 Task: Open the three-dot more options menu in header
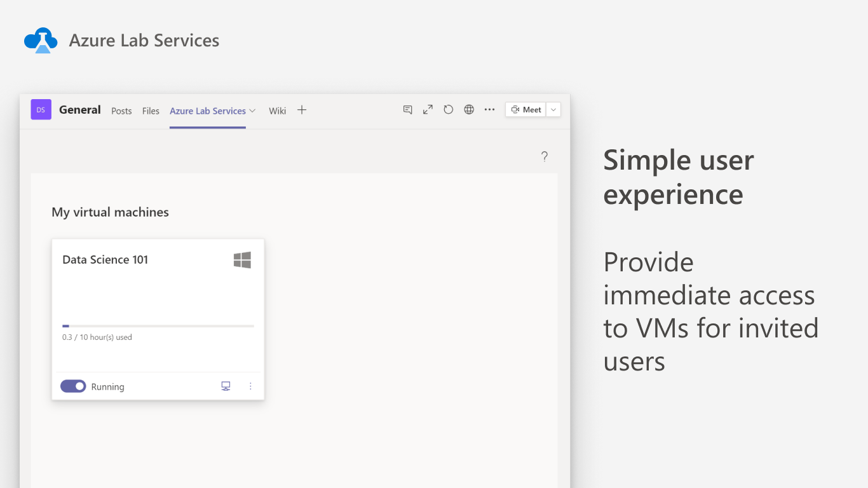(x=489, y=110)
